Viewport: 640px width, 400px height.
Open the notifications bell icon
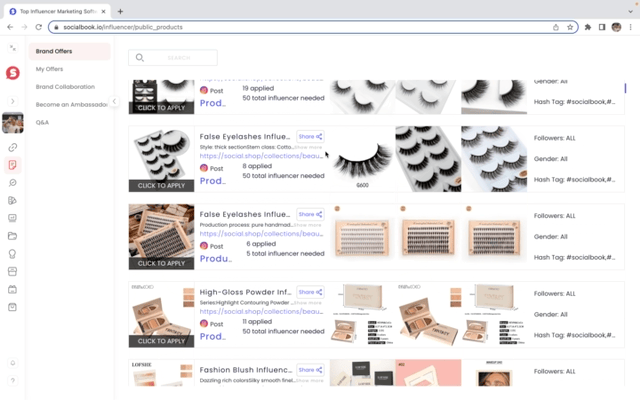click(x=13, y=363)
